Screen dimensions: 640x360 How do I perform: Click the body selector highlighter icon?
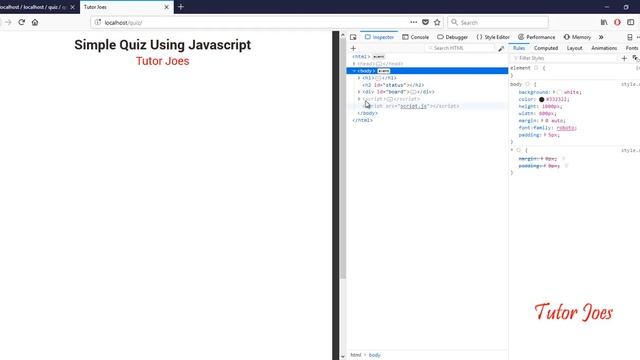[x=527, y=84]
